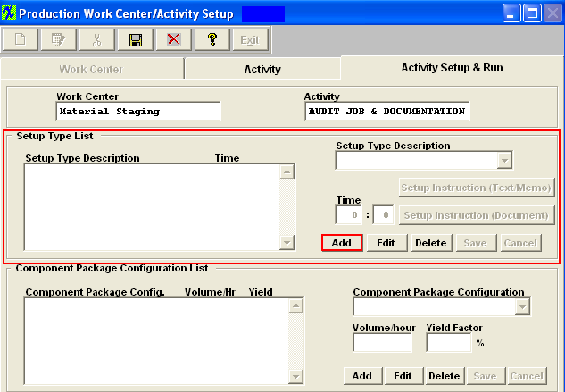
Task: Select the Activity Setup & Run tab
Action: tap(452, 68)
